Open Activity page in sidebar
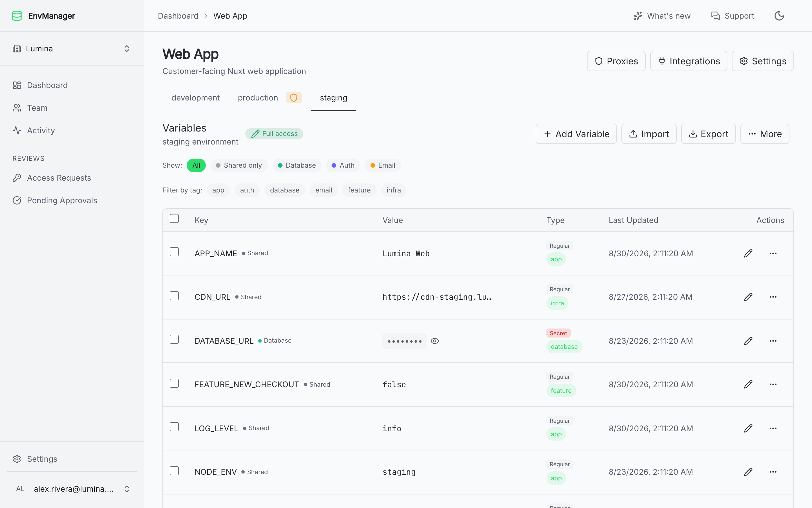This screenshot has width=812, height=508. [72, 130]
